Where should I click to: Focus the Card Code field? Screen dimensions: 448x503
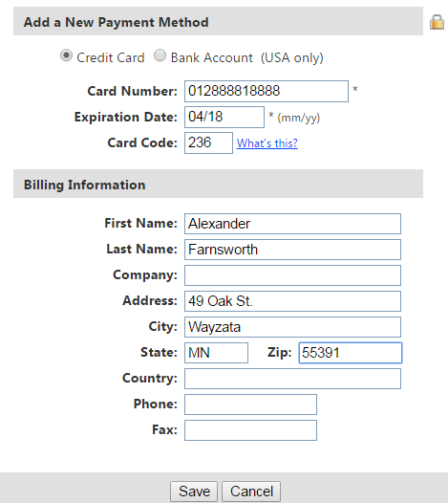[208, 142]
